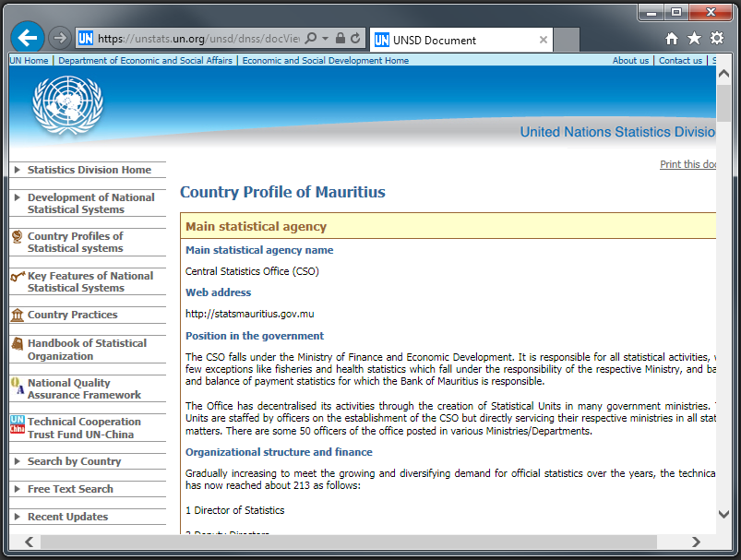Open Search by Country menu item
741x560 pixels.
[x=74, y=461]
